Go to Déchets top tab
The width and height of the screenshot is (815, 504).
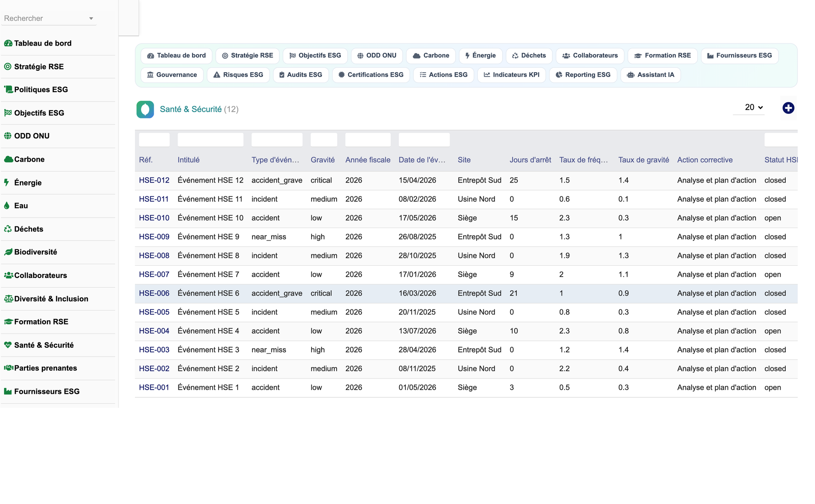coord(529,56)
